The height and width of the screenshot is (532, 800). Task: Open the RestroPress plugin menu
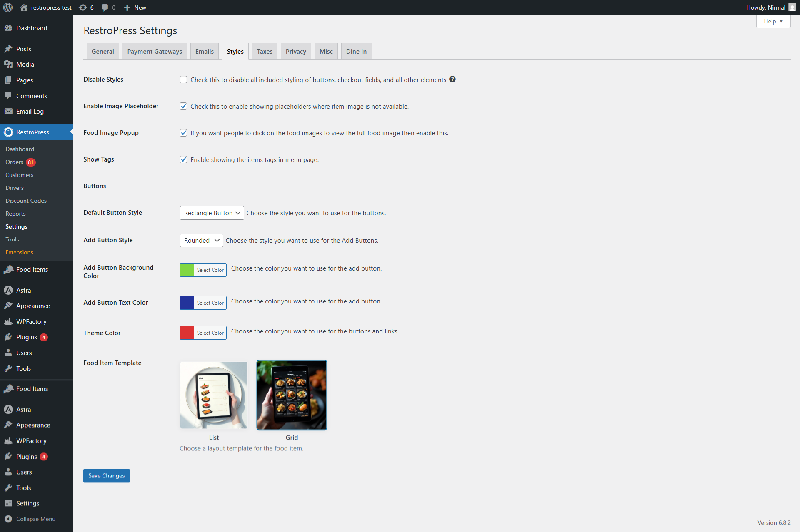click(x=32, y=132)
